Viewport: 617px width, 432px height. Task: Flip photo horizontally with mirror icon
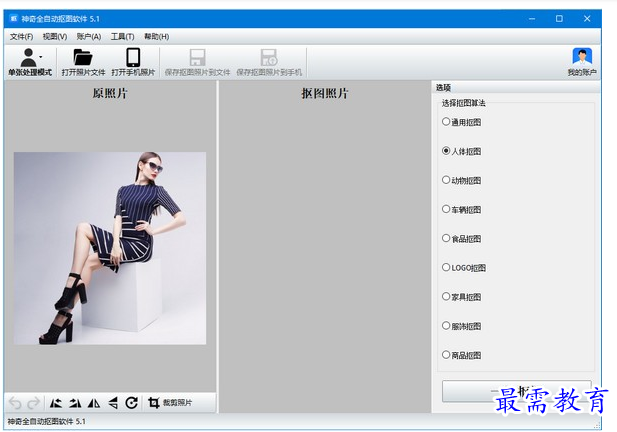94,403
